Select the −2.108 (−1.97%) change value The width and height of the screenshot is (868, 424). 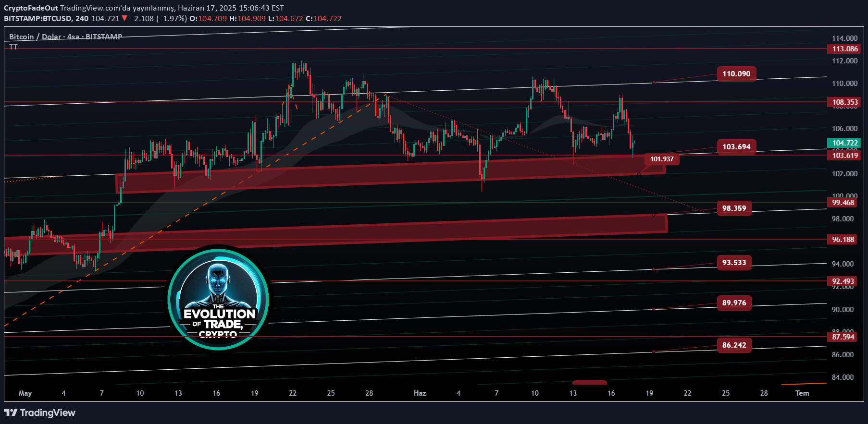tap(158, 19)
